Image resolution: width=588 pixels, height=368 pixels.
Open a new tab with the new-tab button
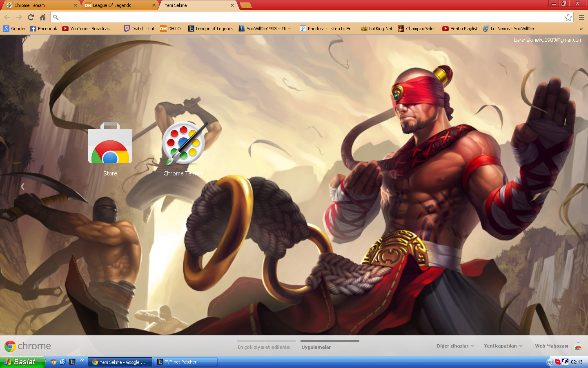(246, 5)
